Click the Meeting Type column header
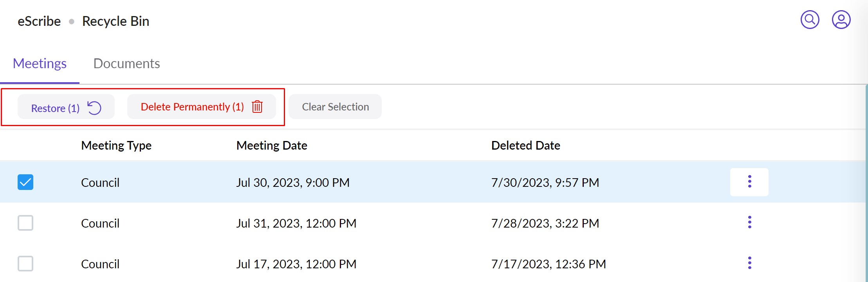The width and height of the screenshot is (868, 282). (x=116, y=145)
